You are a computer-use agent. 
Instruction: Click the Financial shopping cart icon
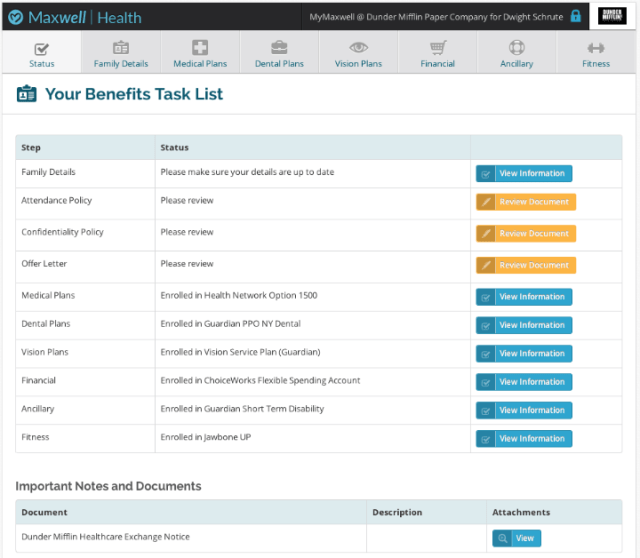(x=438, y=48)
